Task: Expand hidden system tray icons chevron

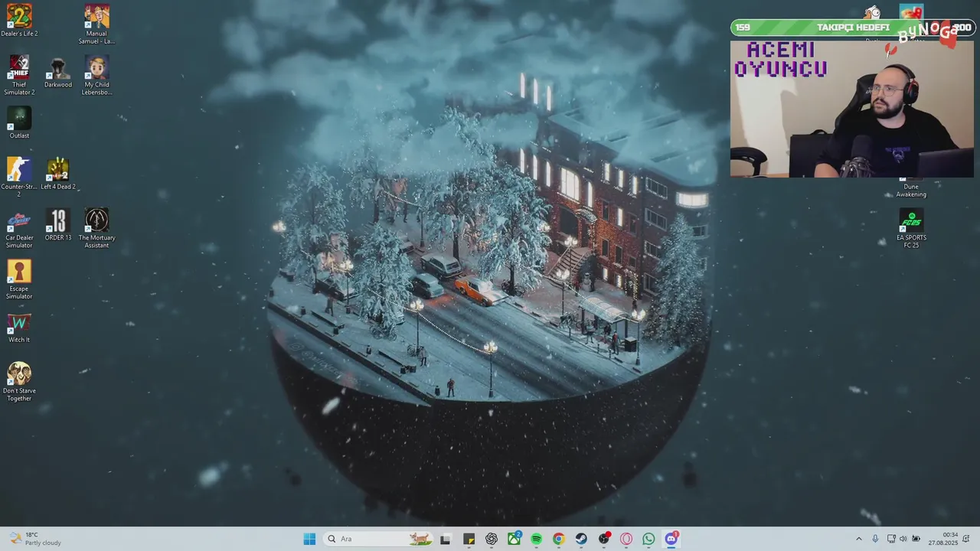Action: pyautogui.click(x=858, y=539)
